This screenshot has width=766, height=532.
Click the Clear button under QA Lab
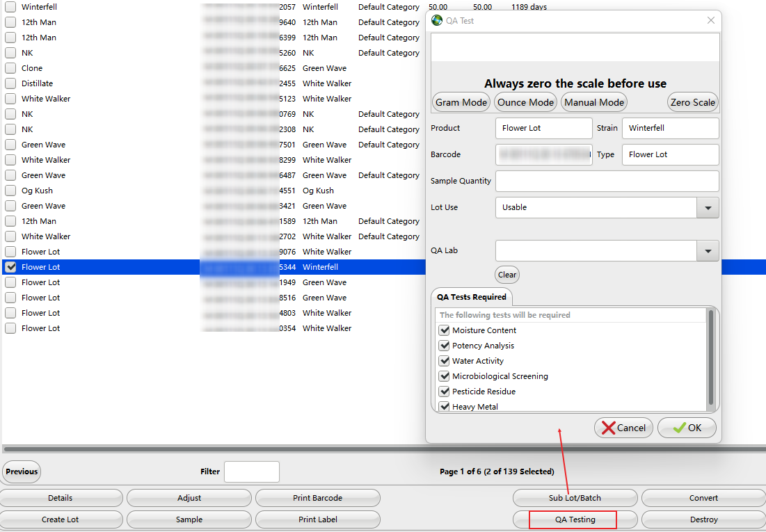(507, 275)
